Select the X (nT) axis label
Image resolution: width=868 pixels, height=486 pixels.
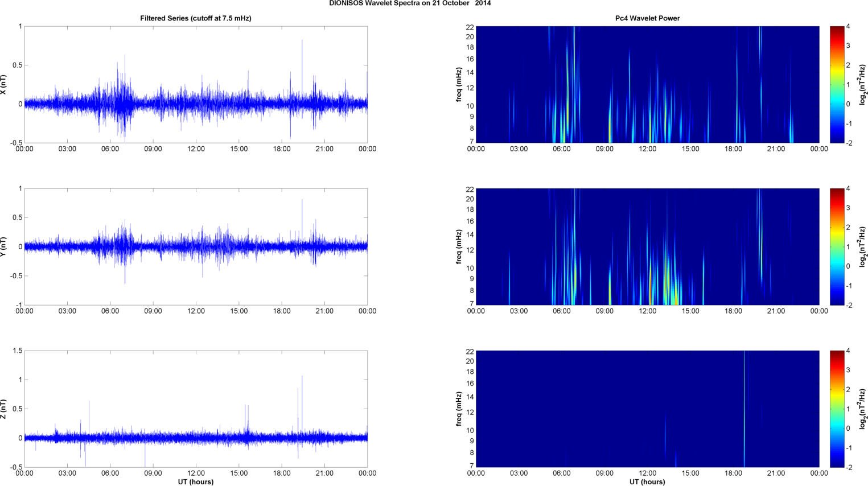click(x=5, y=85)
